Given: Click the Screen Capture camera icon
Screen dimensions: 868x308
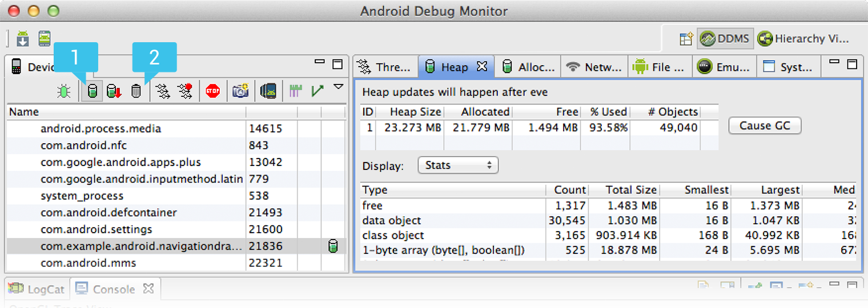Looking at the screenshot, I should [240, 91].
